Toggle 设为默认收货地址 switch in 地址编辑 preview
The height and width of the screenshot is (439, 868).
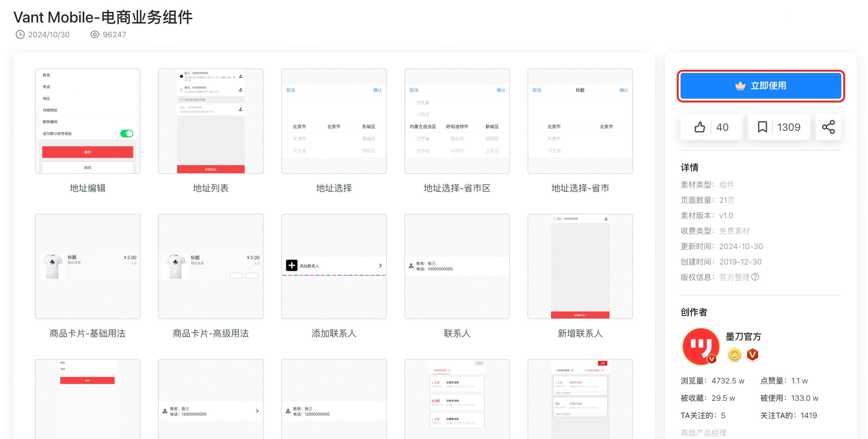(127, 133)
